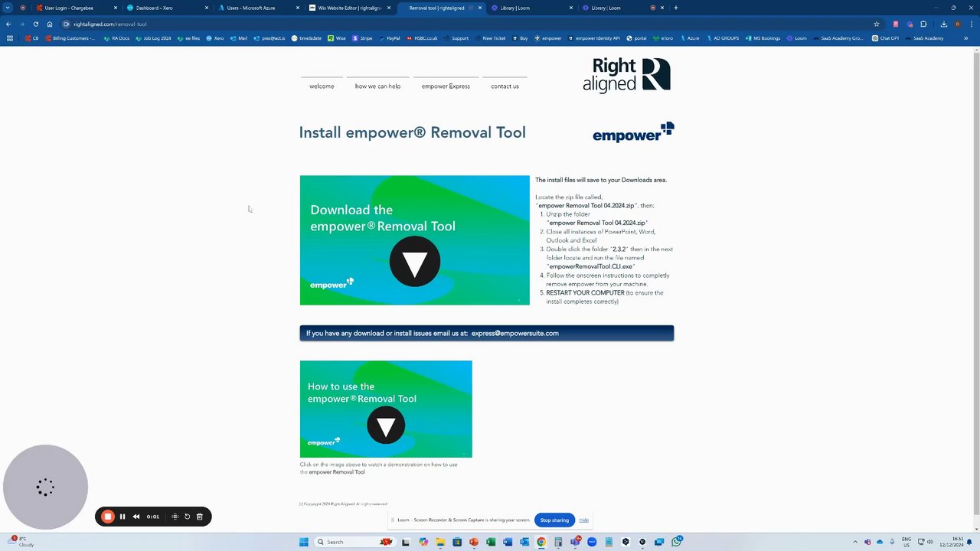Screen dimensions: 980x551
Task: Open the AD GROUPS bookmark
Action: tap(722, 38)
